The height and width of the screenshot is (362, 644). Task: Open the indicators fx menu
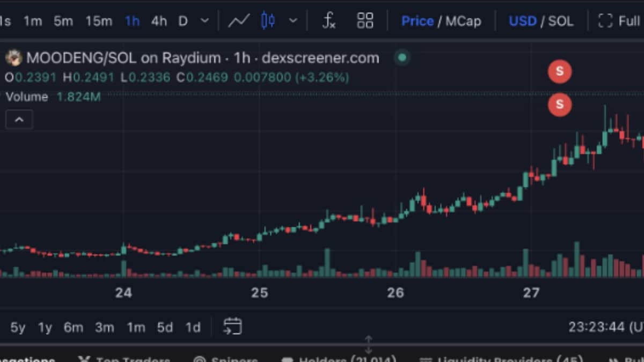[x=328, y=21]
